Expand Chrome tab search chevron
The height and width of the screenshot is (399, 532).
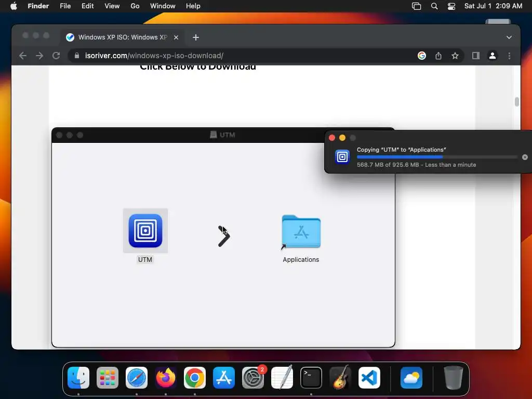click(509, 37)
